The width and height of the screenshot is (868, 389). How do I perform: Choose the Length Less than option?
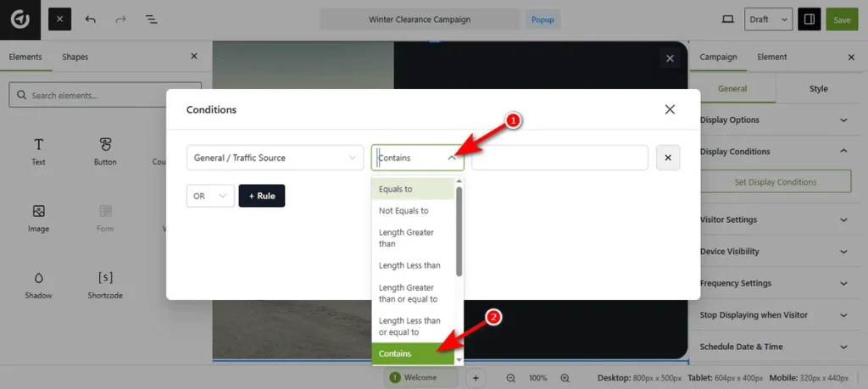tap(413, 265)
